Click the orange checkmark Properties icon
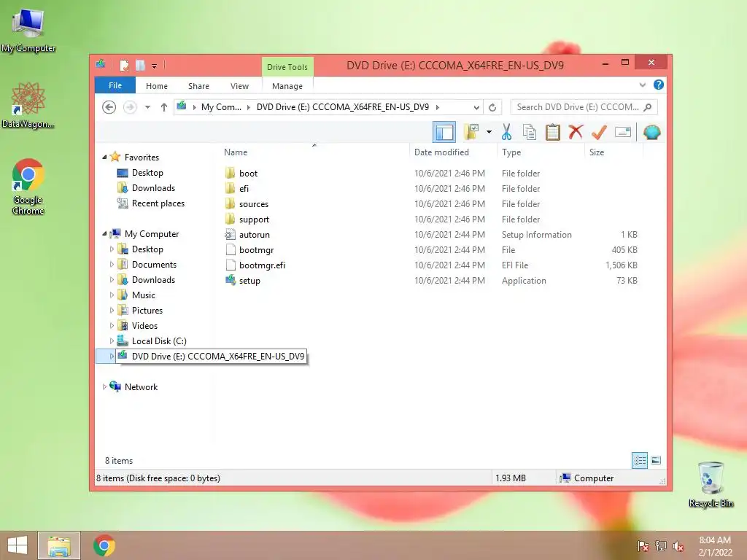 click(x=599, y=132)
